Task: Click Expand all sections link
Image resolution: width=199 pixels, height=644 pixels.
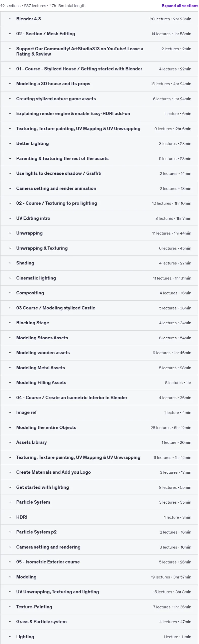Action: (x=180, y=6)
